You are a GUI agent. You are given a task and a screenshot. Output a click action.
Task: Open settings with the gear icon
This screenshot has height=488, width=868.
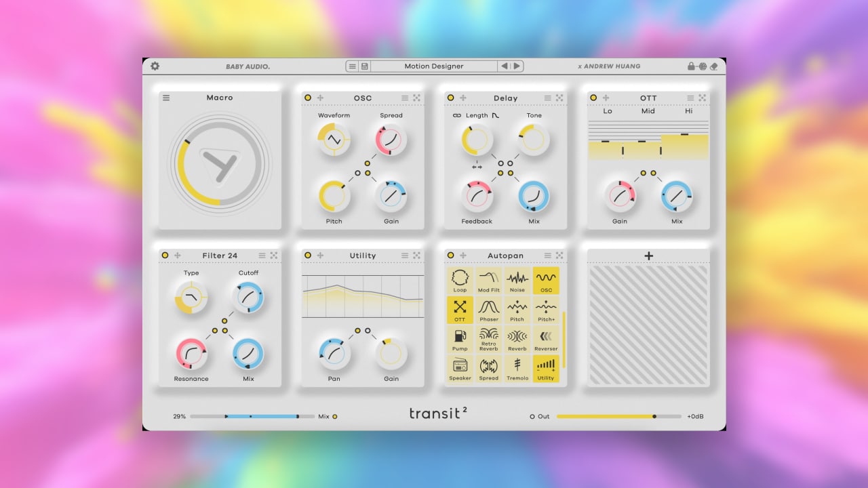(x=155, y=66)
